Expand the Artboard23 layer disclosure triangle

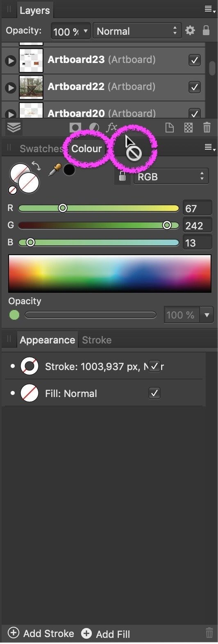[x=10, y=61]
